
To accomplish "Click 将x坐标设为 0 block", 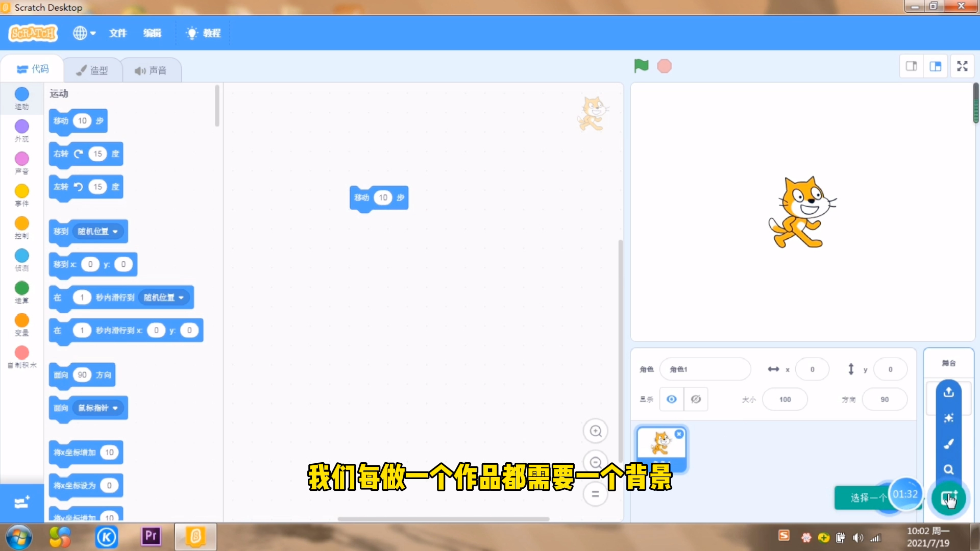I will click(x=74, y=486).
